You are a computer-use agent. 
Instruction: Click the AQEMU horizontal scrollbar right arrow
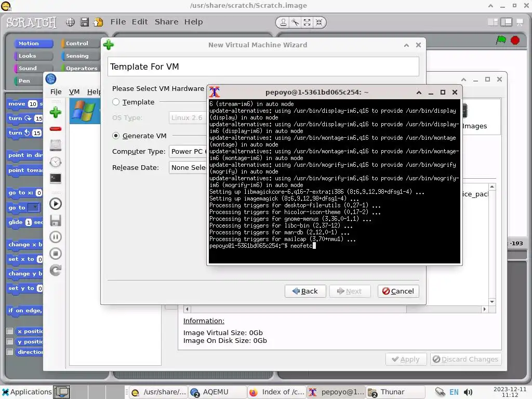pos(485,309)
